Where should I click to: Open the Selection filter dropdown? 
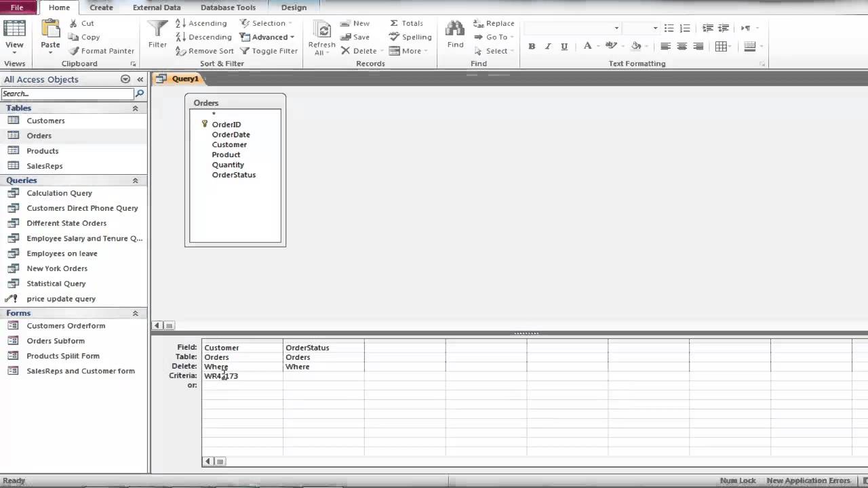267,23
